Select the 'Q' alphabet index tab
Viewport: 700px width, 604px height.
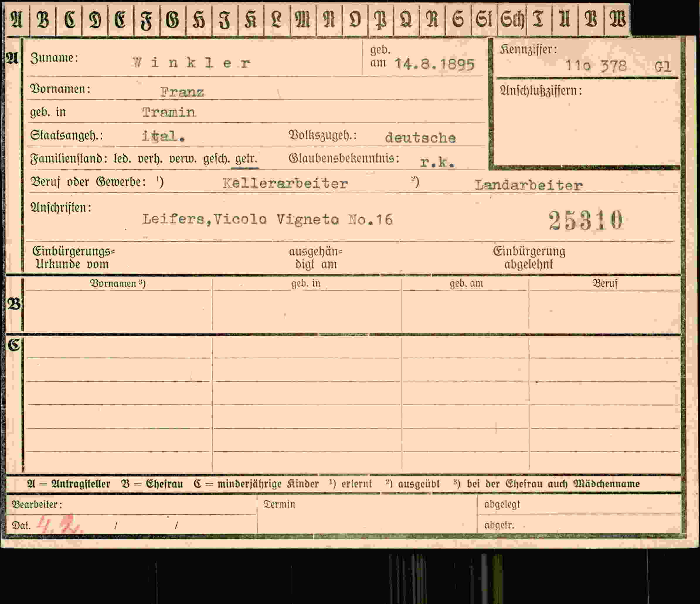coord(406,20)
